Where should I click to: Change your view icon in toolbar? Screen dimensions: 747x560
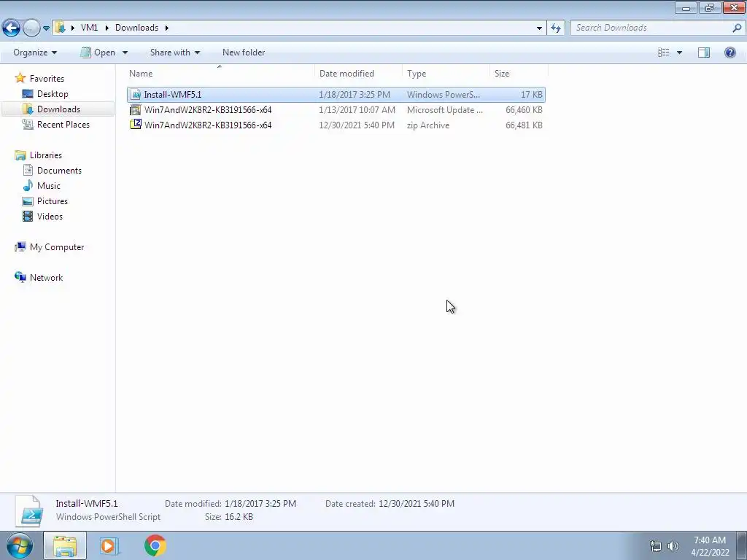(664, 52)
